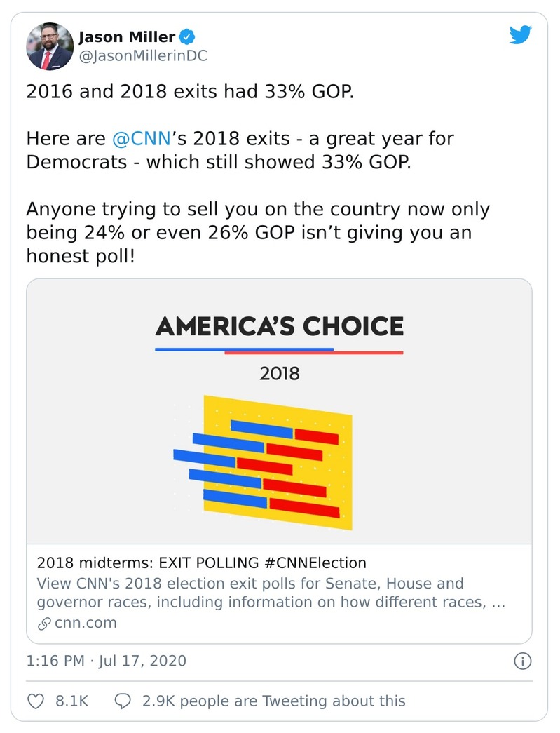The height and width of the screenshot is (733, 560).
Task: Click the Twitter bird logo
Action: (521, 34)
